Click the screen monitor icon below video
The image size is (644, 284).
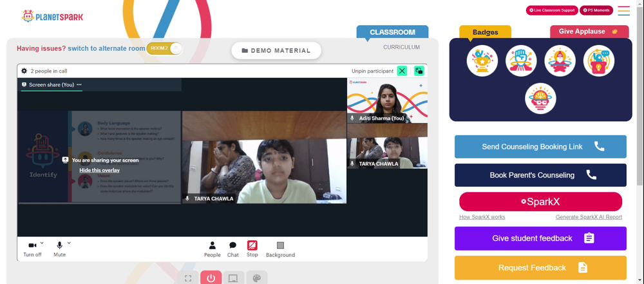click(x=234, y=278)
